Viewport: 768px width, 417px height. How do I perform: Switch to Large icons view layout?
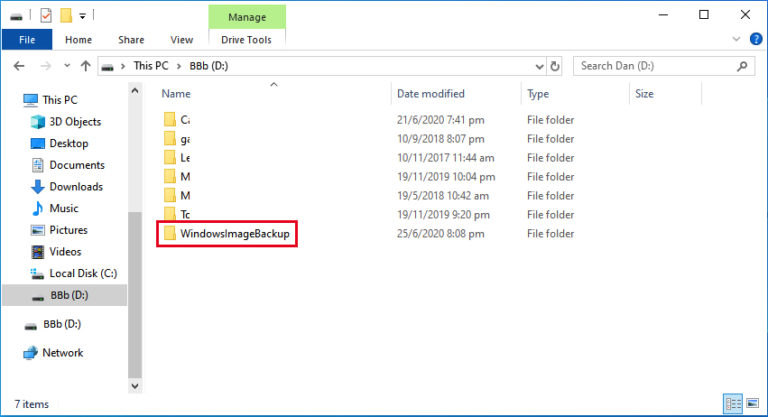pyautogui.click(x=752, y=404)
